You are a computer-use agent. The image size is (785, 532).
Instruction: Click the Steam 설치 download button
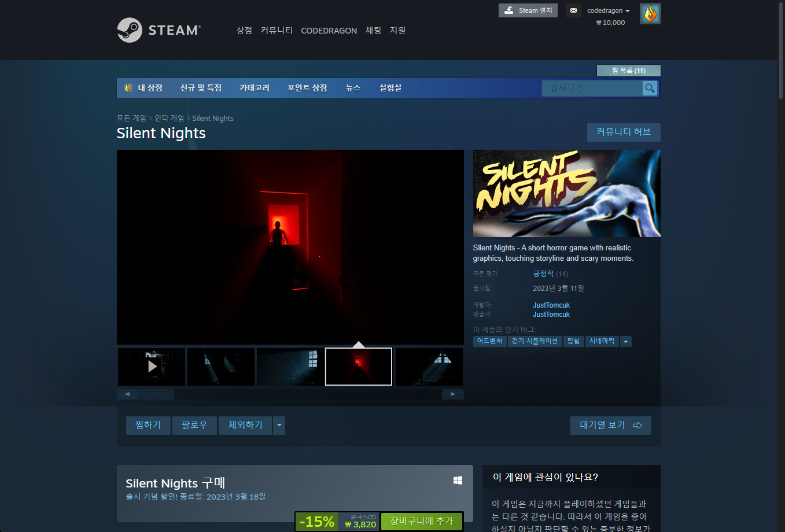pyautogui.click(x=528, y=10)
